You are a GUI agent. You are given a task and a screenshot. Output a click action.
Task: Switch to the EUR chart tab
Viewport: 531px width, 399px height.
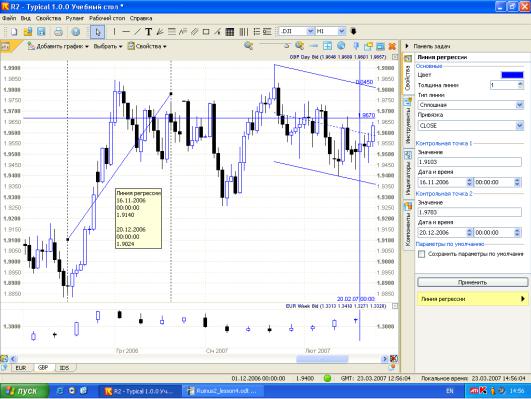point(21,368)
